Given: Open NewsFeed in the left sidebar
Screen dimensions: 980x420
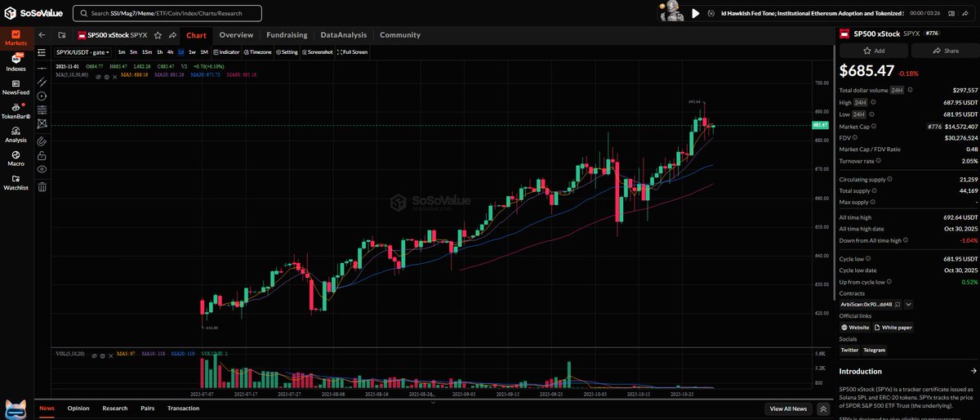Looking at the screenshot, I should click(x=16, y=86).
